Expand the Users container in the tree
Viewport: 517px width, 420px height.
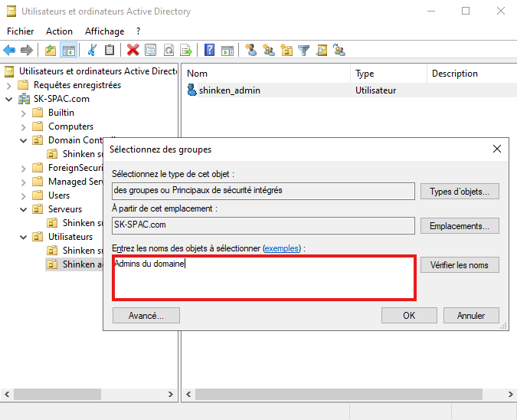point(23,195)
